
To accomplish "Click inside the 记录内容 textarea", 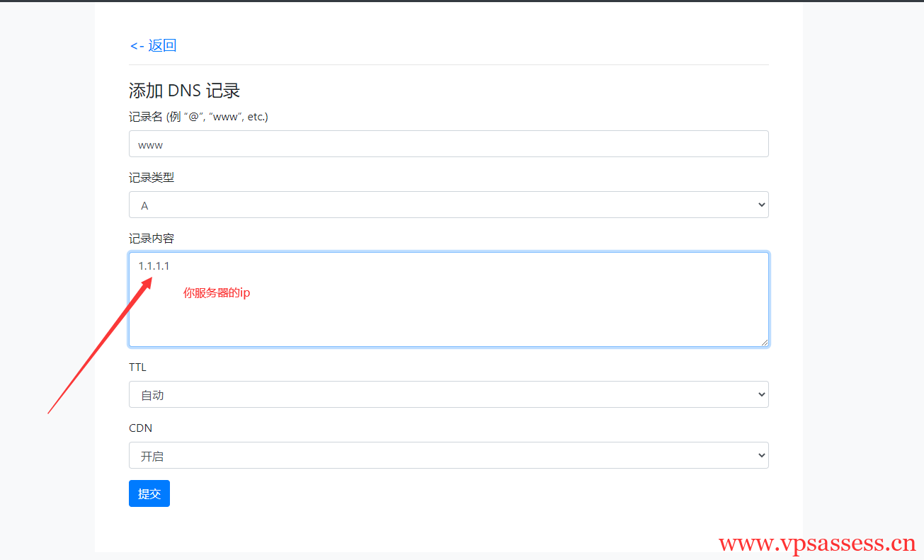I will [x=449, y=312].
